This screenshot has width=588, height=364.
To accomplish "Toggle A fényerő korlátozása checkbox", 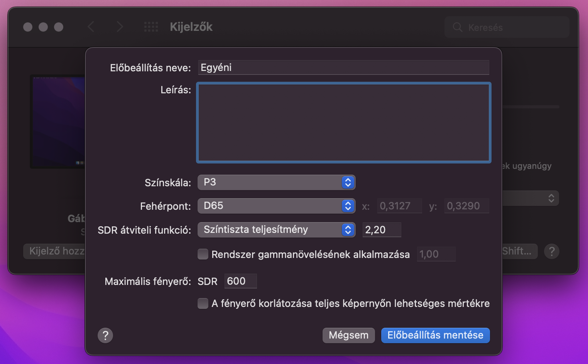I will (203, 303).
